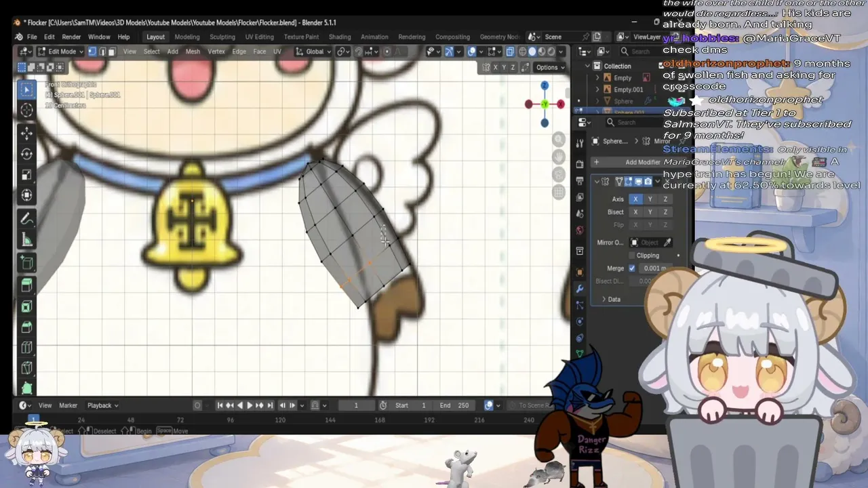The height and width of the screenshot is (488, 868).
Task: Use the Mirror Object eyedropper
Action: point(668,243)
